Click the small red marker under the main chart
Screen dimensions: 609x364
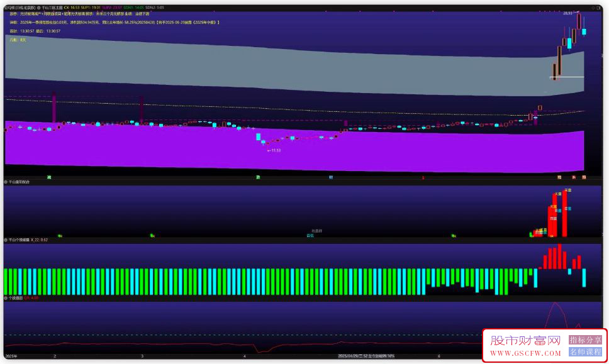point(423,178)
